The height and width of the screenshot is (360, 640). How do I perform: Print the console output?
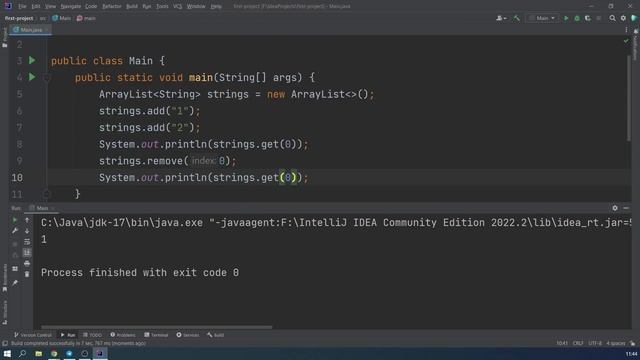27,264
